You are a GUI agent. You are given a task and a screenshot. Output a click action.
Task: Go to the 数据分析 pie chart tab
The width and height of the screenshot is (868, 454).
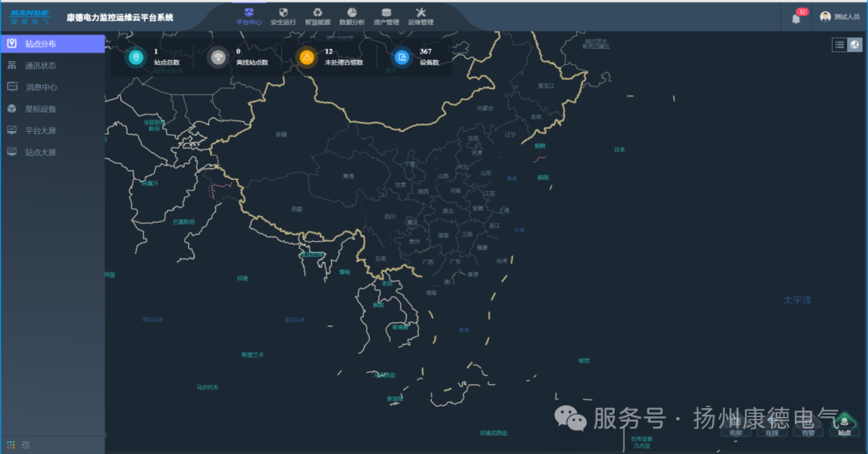pos(351,17)
